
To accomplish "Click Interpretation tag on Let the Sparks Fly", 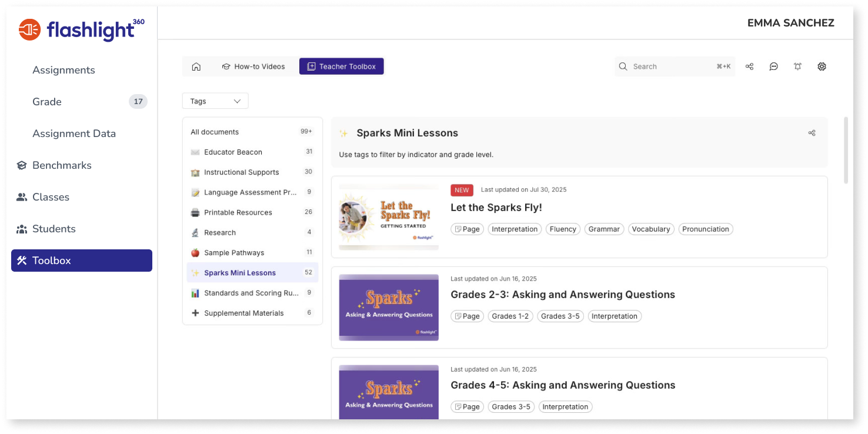I will click(x=515, y=229).
